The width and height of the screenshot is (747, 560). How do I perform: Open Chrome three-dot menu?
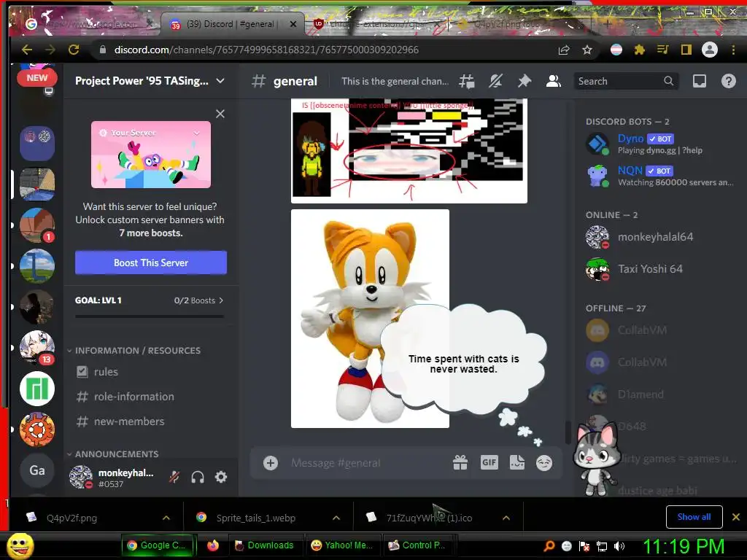tap(733, 50)
